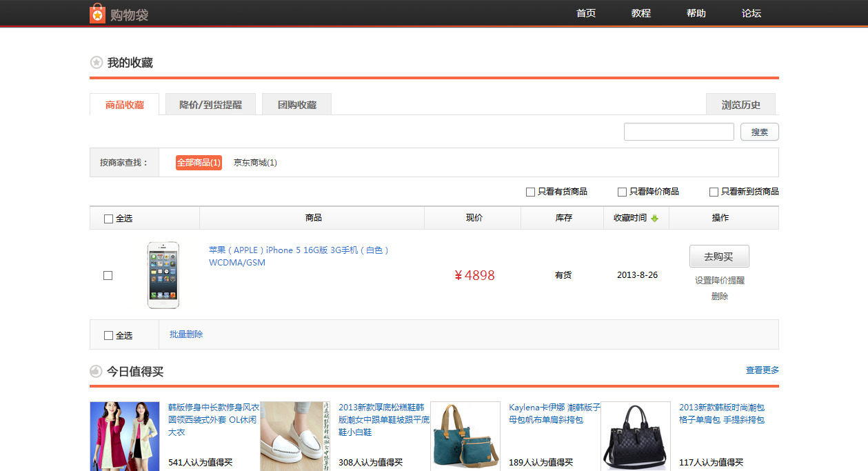Open the 教程 nav item
The height and width of the screenshot is (471, 868).
(641, 13)
